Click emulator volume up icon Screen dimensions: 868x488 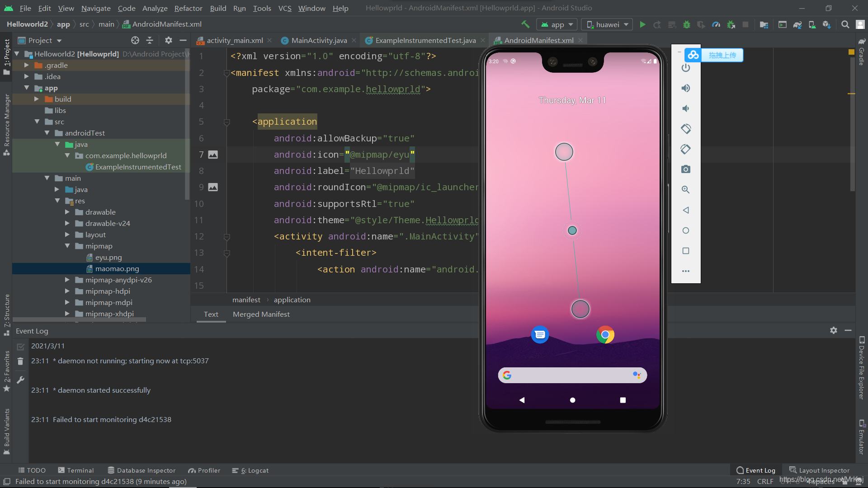[685, 88]
